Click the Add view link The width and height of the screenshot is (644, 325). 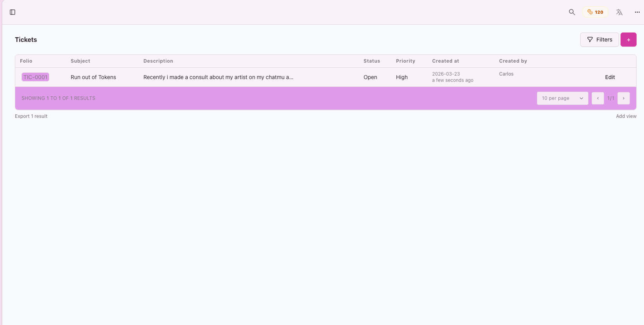click(x=626, y=116)
